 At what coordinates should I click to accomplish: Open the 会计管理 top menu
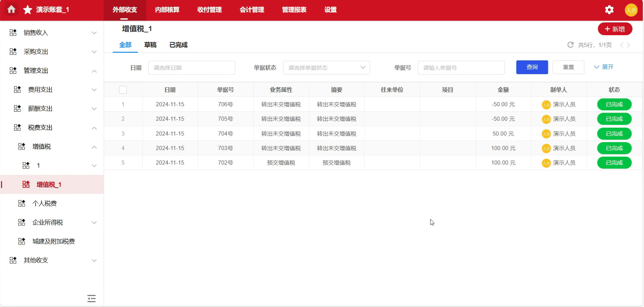coord(252,10)
